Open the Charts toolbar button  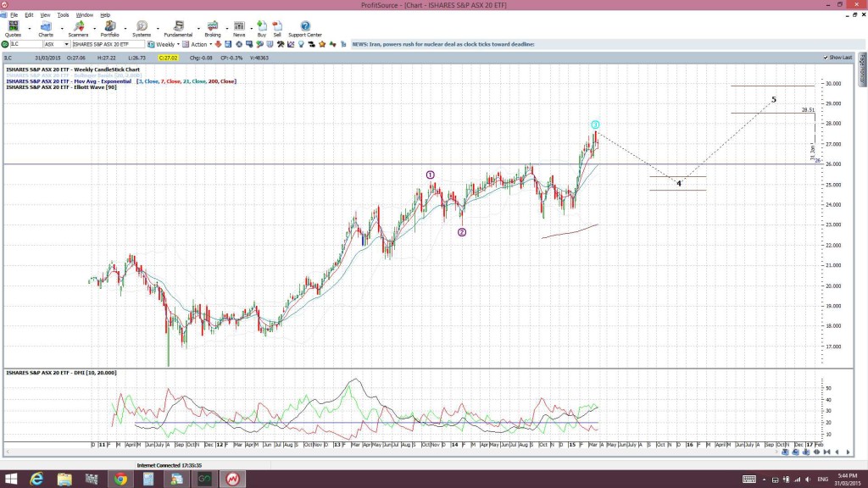pos(46,29)
